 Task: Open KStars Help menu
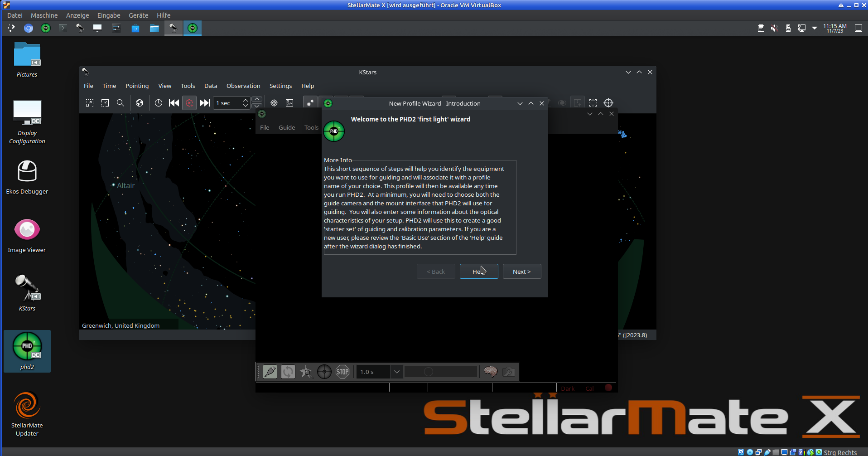point(308,86)
